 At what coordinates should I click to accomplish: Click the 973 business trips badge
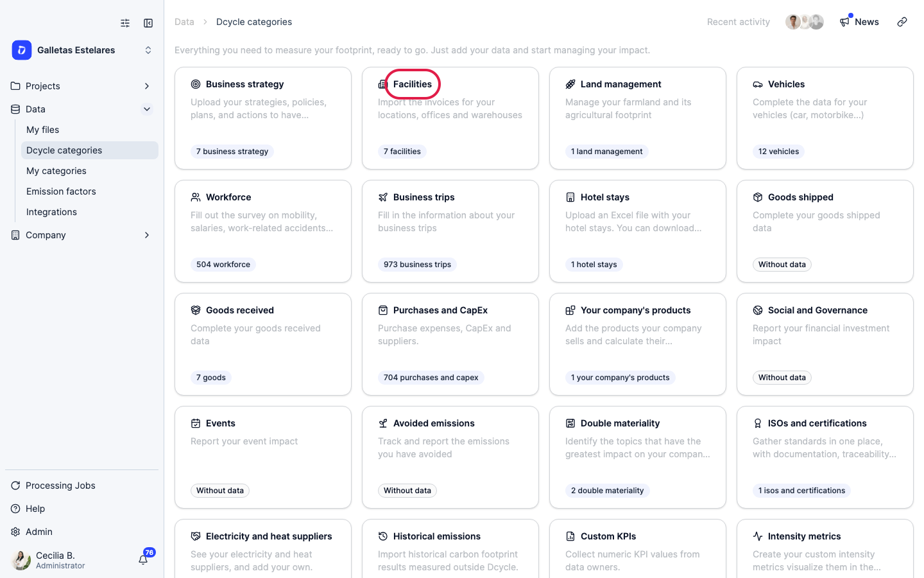click(417, 265)
